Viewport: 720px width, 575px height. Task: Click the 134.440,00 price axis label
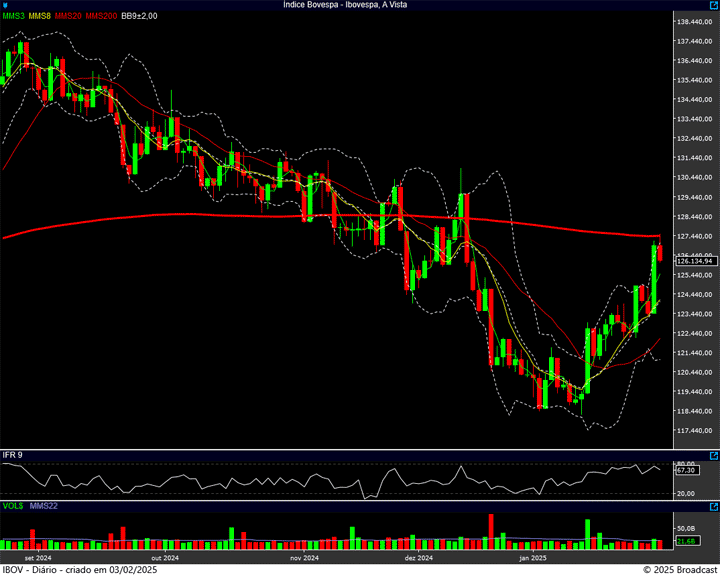pyautogui.click(x=695, y=100)
